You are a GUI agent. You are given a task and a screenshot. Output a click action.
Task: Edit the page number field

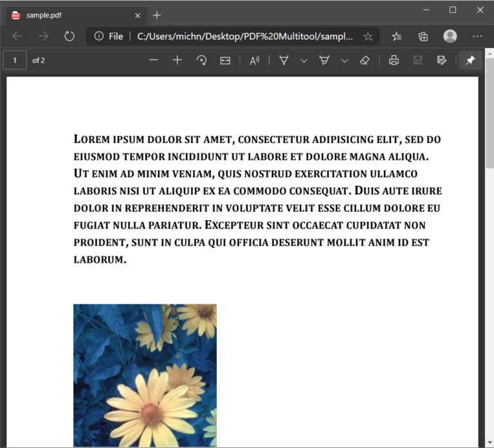pos(15,61)
